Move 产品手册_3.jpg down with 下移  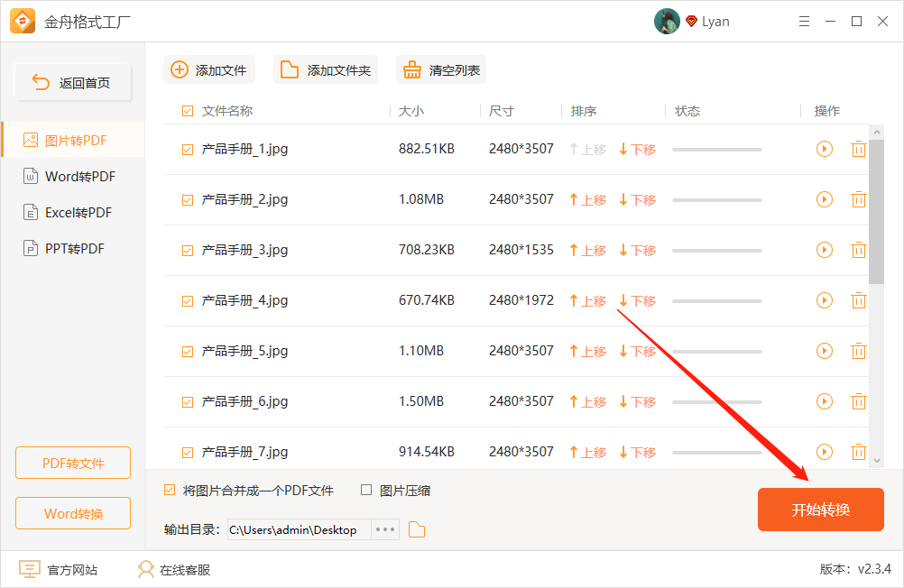click(x=638, y=250)
